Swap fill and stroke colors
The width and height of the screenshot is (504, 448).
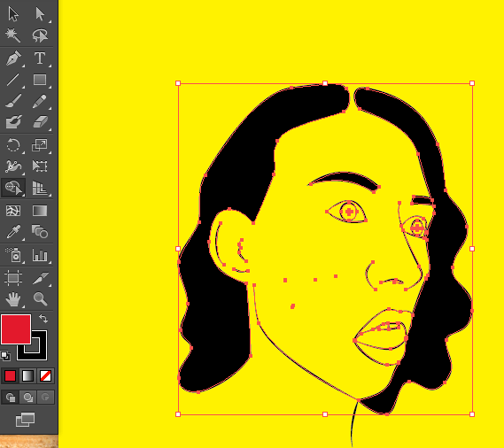click(43, 319)
